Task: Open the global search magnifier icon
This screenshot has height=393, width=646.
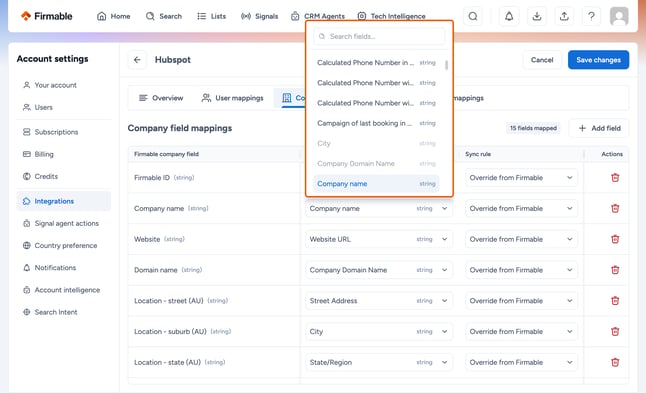Action: [x=473, y=16]
